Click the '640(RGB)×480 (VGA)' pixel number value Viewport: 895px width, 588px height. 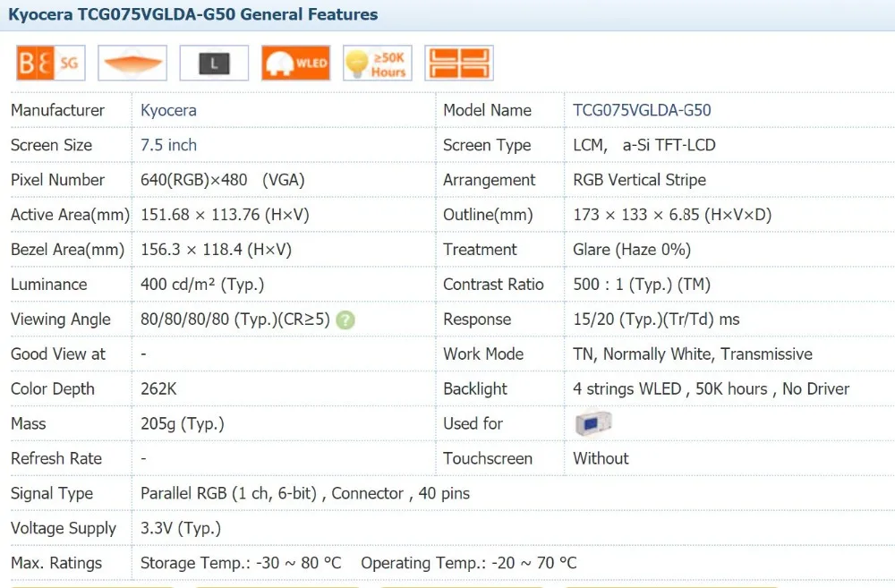[x=223, y=180]
